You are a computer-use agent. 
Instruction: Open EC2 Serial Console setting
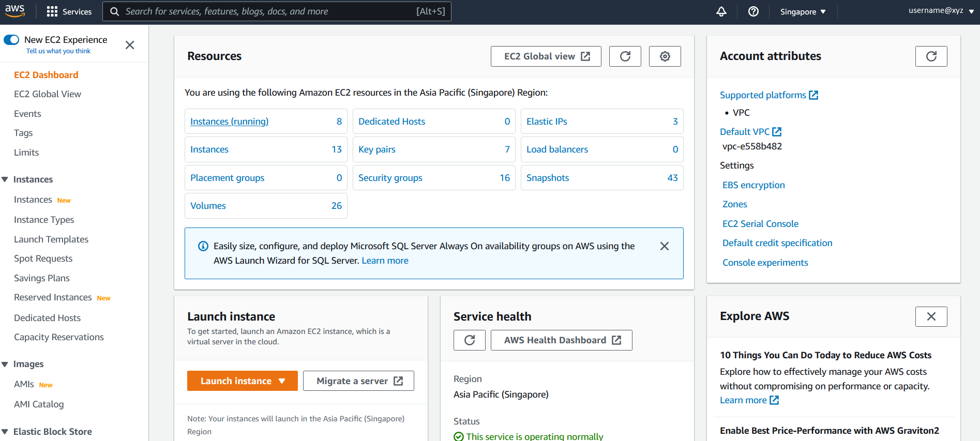[760, 224]
